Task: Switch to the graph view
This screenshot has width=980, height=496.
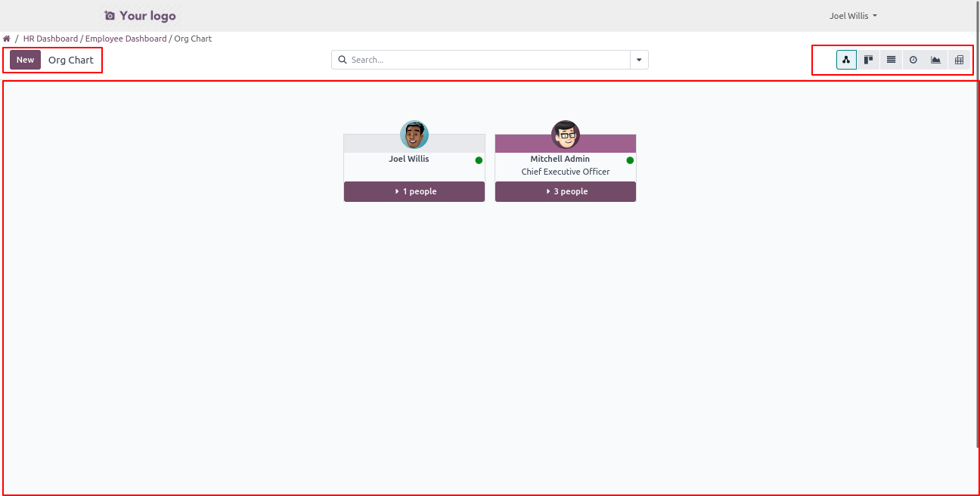Action: click(x=936, y=60)
